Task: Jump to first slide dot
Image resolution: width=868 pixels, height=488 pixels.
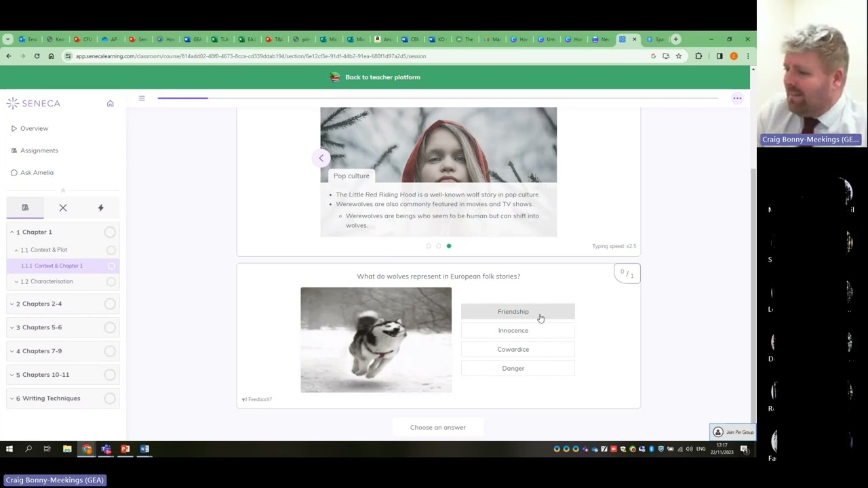Action: (429, 246)
